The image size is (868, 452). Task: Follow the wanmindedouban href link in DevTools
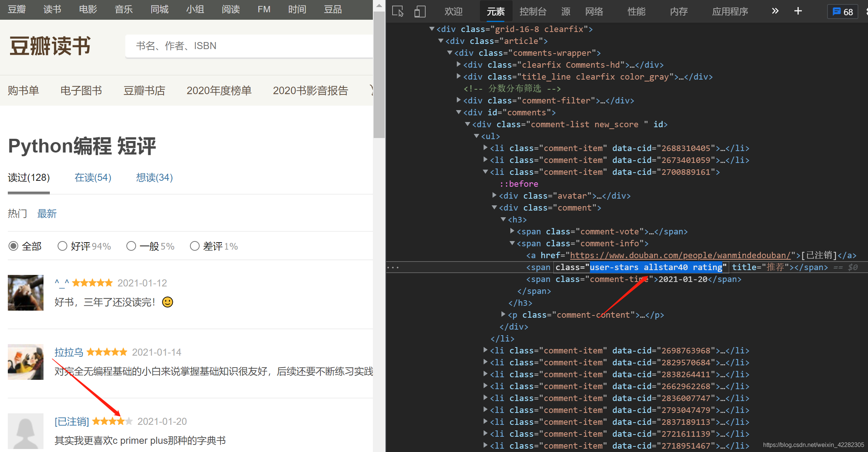point(680,255)
